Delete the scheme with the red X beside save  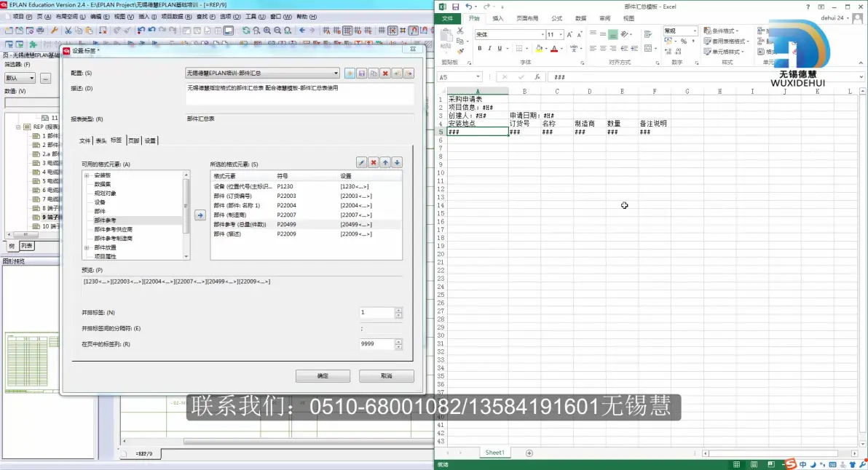385,73
